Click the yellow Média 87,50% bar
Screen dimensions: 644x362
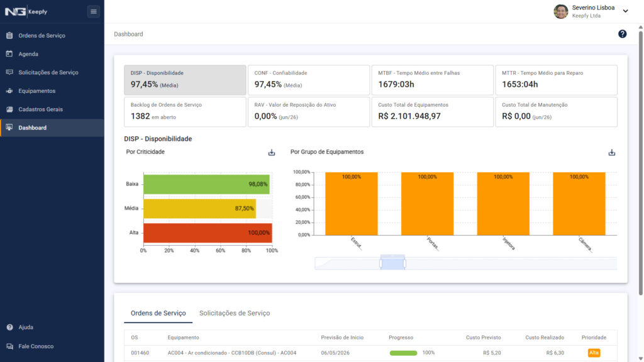pyautogui.click(x=199, y=209)
